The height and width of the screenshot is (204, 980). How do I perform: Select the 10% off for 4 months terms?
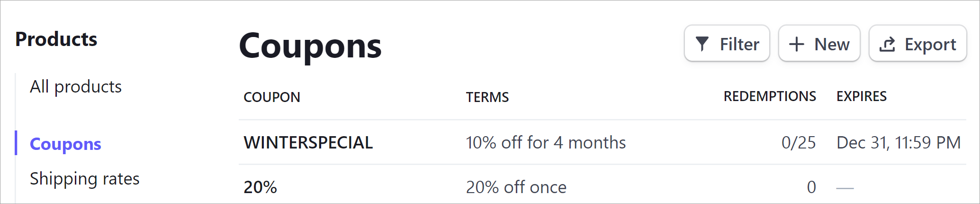pos(546,142)
